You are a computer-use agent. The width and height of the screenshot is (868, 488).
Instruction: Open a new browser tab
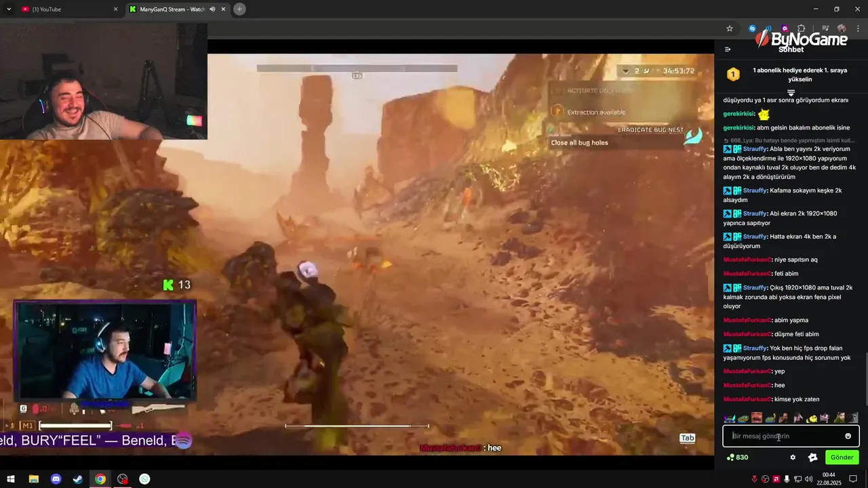(239, 9)
